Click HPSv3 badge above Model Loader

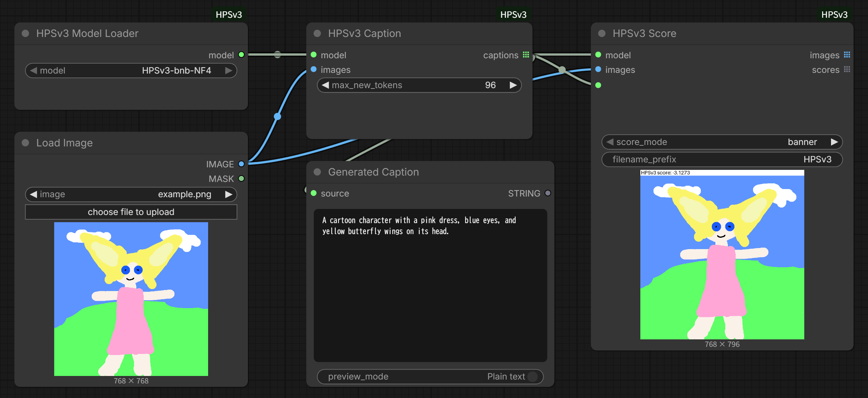[x=229, y=15]
